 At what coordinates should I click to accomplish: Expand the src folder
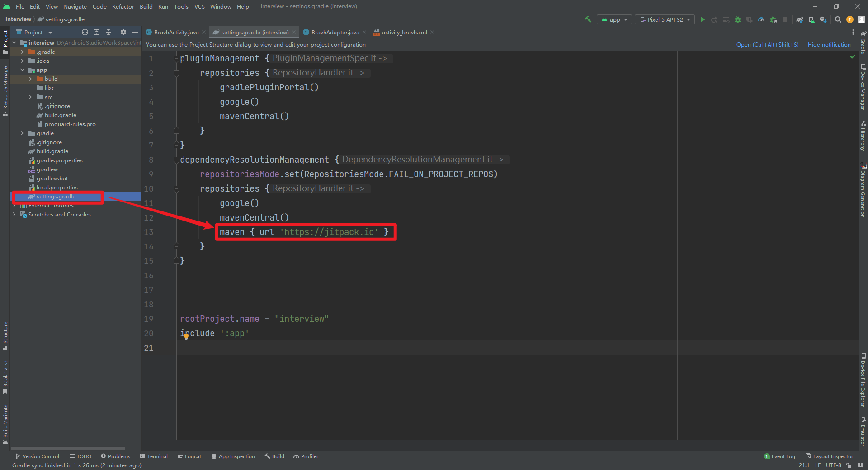pyautogui.click(x=30, y=97)
